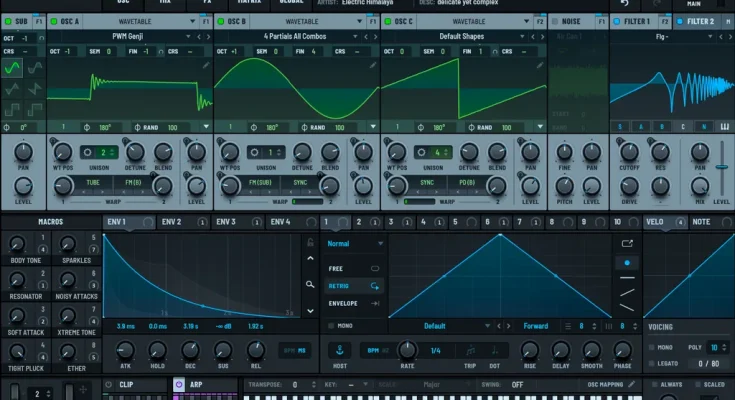Click the Transpose value field
This screenshot has height=400, width=735.
click(x=296, y=384)
